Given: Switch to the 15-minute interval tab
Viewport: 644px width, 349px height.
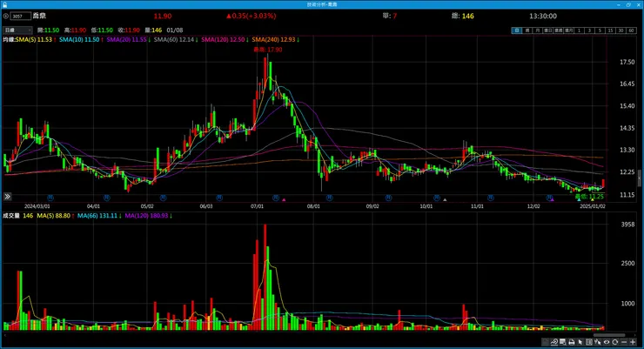Looking at the screenshot, I should click(x=610, y=30).
